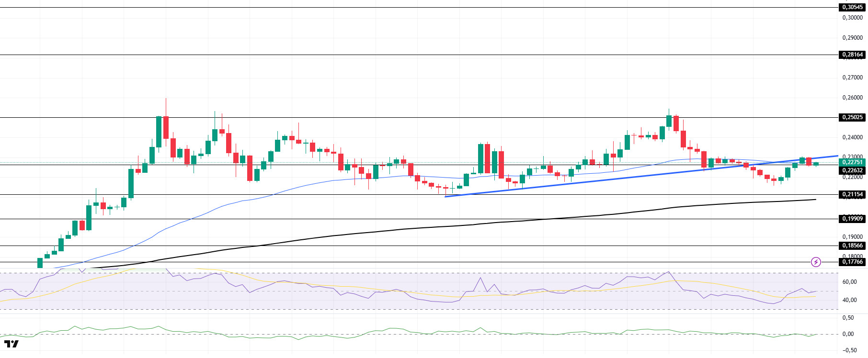Viewport: 868px width, 358px height.
Task: Select the 0,30545 price label
Action: [853, 7]
